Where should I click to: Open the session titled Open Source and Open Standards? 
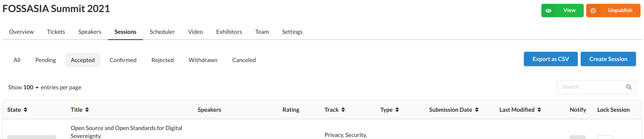coord(126,132)
